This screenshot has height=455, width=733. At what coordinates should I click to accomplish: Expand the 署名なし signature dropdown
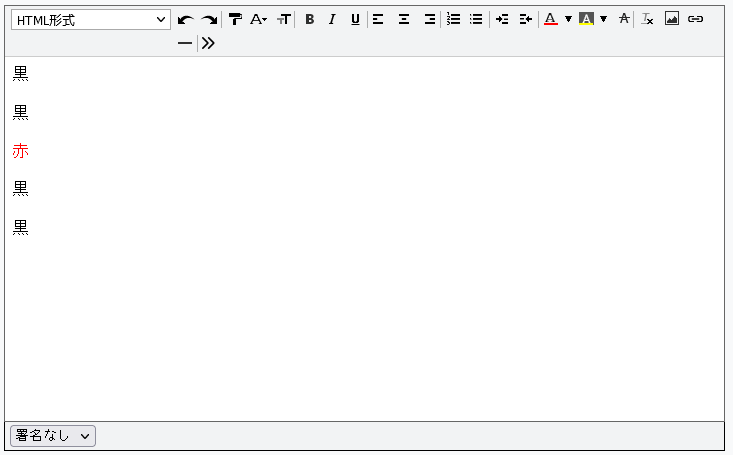click(53, 435)
